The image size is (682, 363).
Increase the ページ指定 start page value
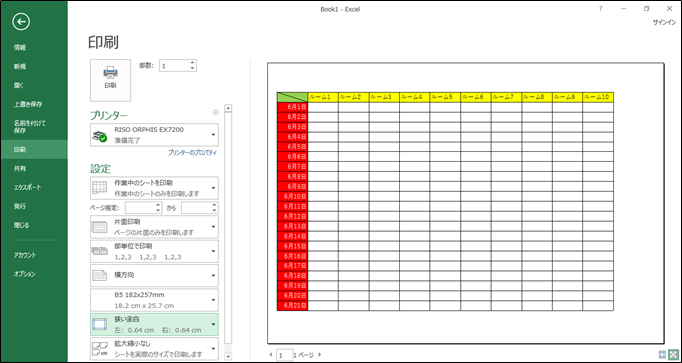159,205
